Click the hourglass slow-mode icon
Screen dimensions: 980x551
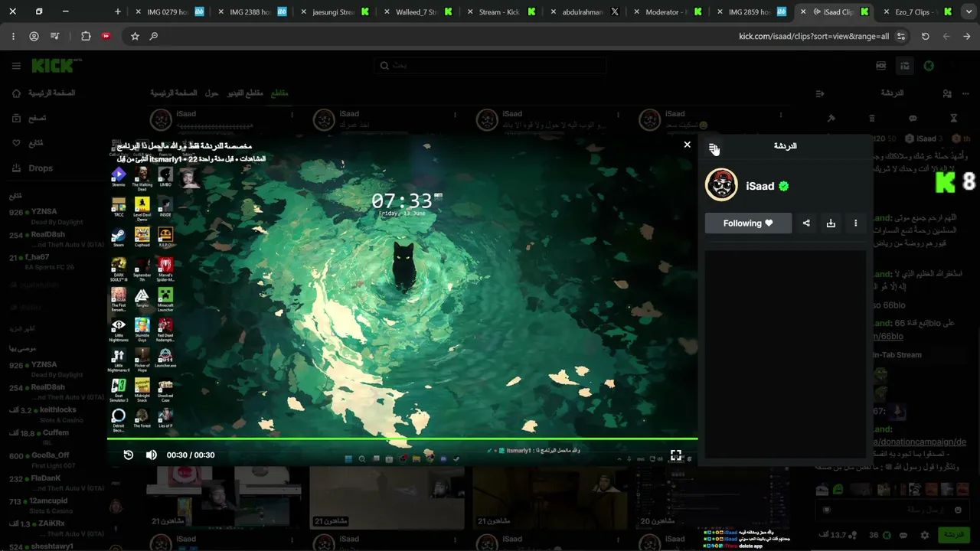[x=953, y=119]
